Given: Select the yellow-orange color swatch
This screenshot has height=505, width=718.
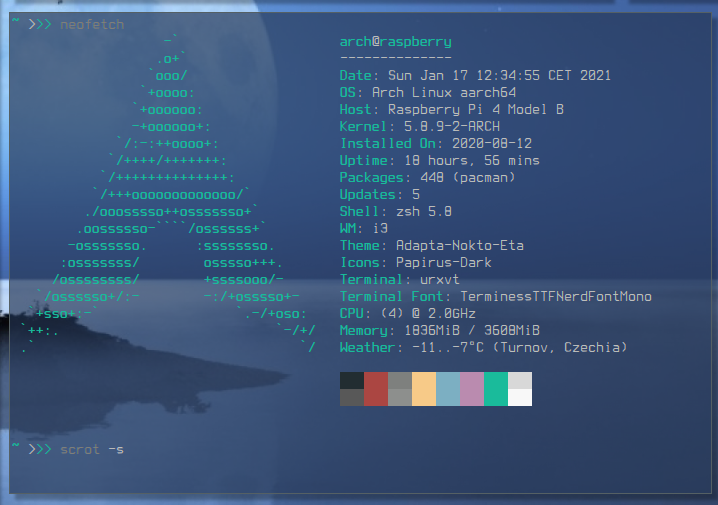Looking at the screenshot, I should coord(424,389).
